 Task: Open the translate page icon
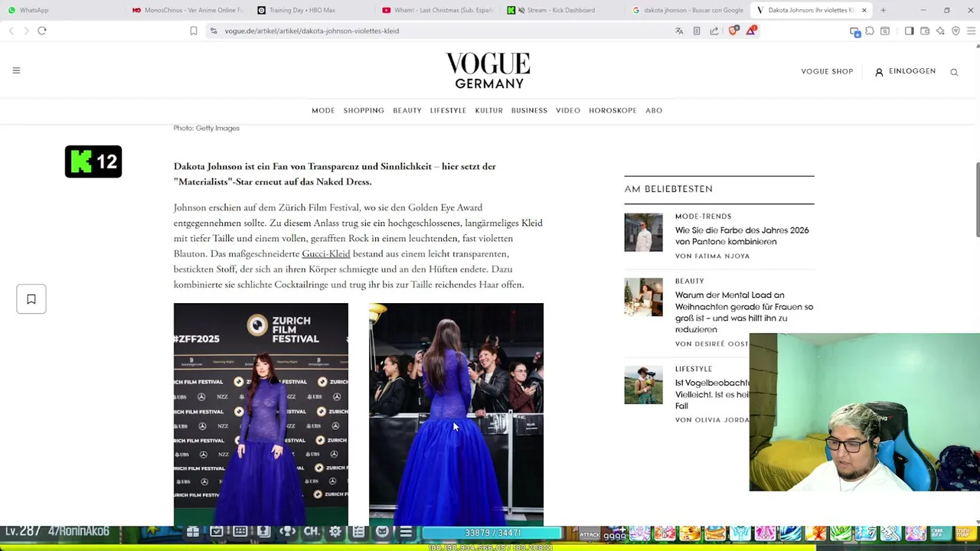pos(679,31)
